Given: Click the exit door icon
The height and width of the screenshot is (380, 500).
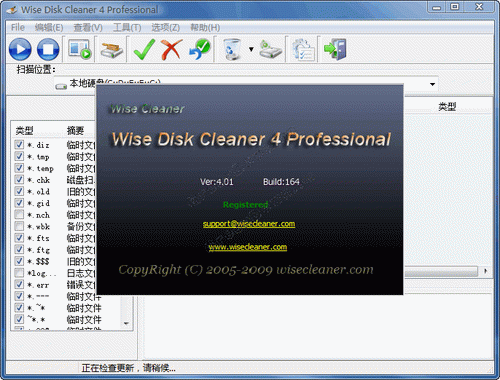Looking at the screenshot, I should (335, 49).
